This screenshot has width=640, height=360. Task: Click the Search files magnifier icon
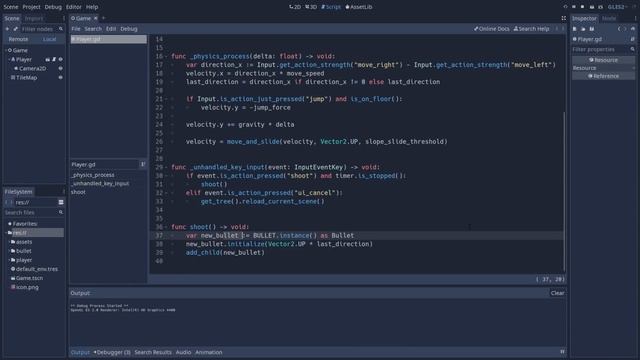click(x=61, y=213)
